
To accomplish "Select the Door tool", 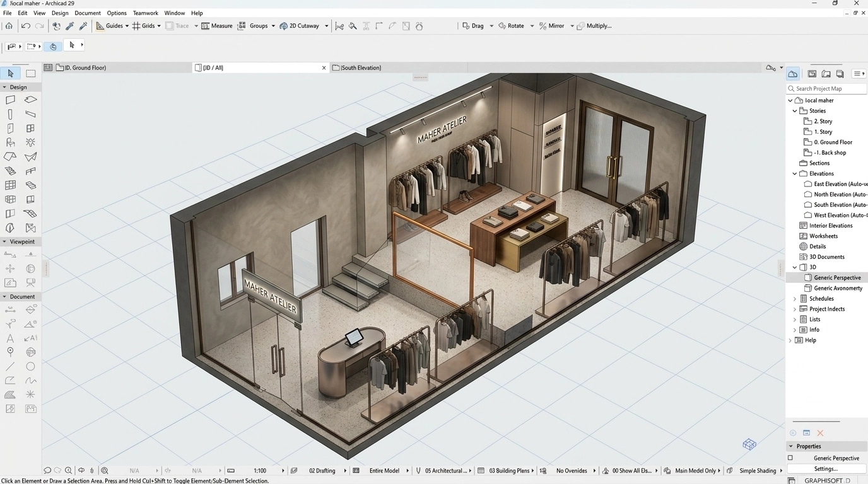I will [10, 128].
